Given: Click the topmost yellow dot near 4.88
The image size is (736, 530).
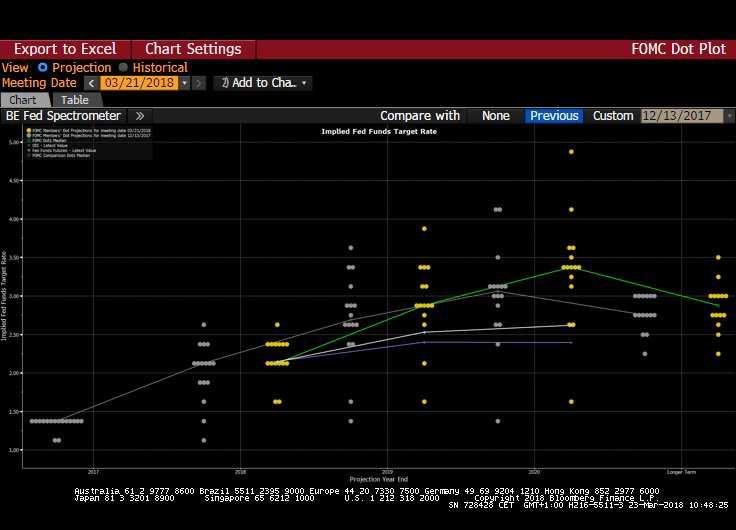Looking at the screenshot, I should pos(571,152).
